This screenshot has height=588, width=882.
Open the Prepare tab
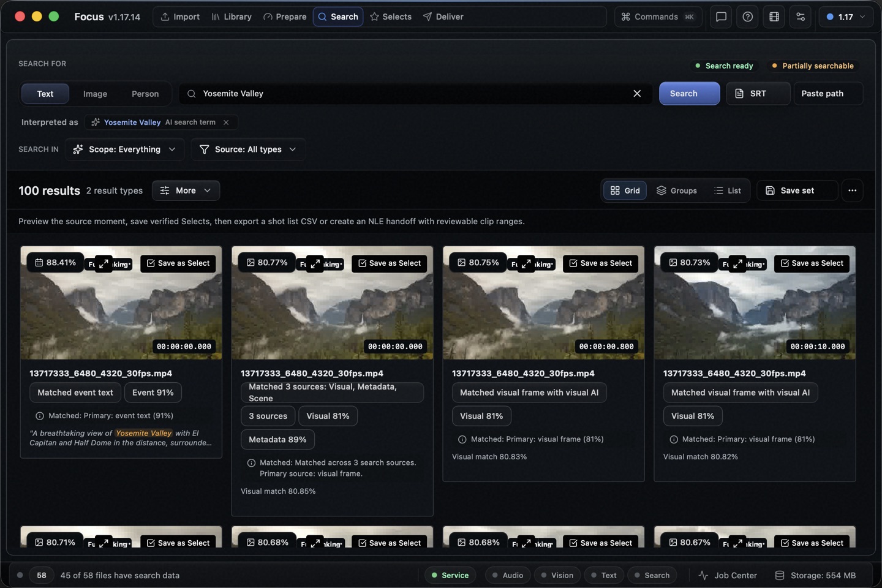tap(285, 17)
